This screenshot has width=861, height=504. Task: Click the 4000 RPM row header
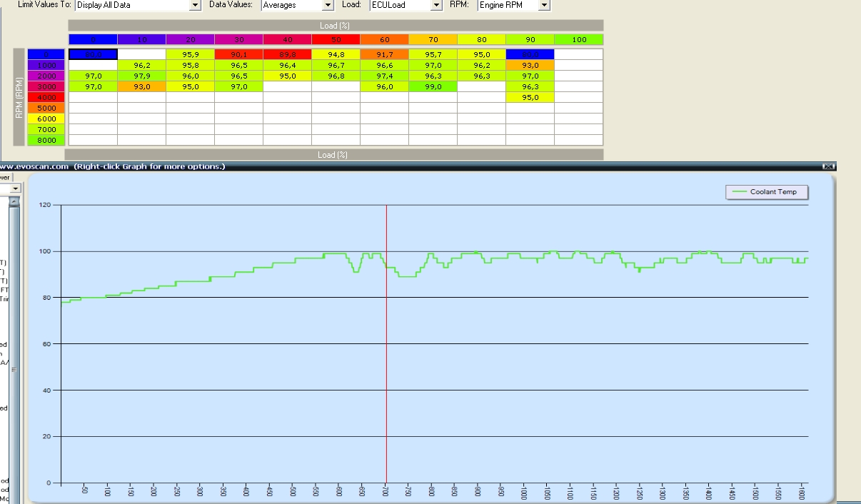[x=47, y=97]
